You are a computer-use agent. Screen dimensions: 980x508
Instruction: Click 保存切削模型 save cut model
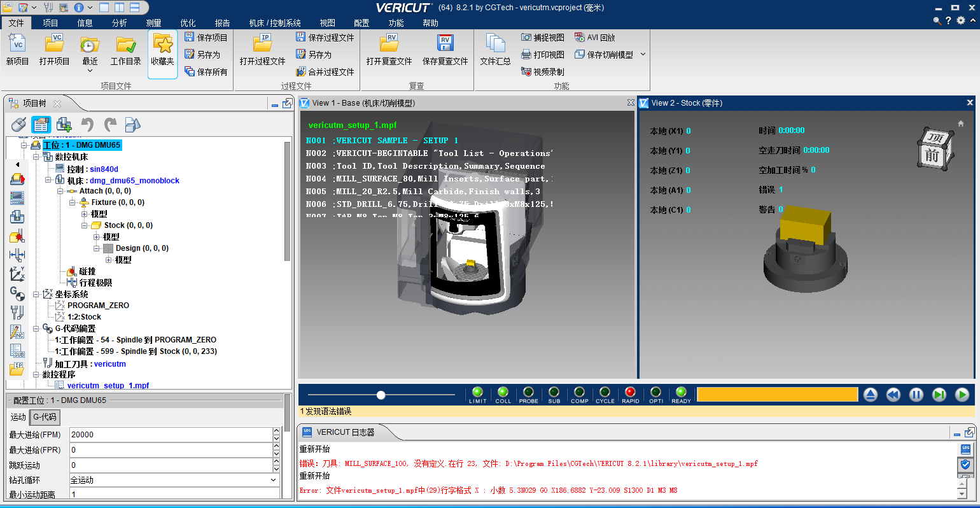coord(603,55)
